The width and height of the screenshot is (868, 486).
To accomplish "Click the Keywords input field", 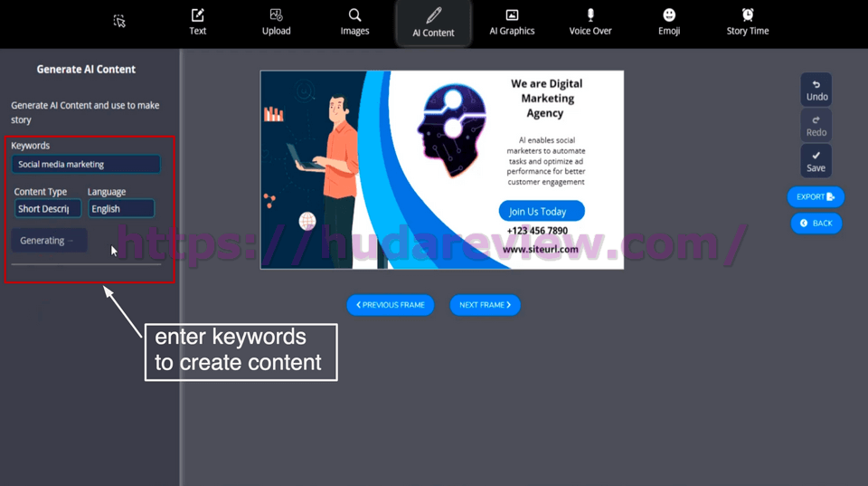I will coord(87,165).
